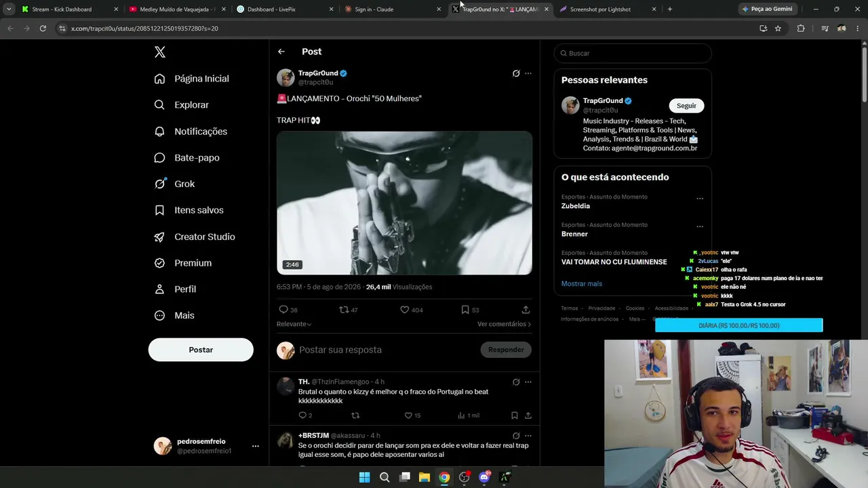Go to Página Inicial
868x488 pixels.
pos(192,79)
